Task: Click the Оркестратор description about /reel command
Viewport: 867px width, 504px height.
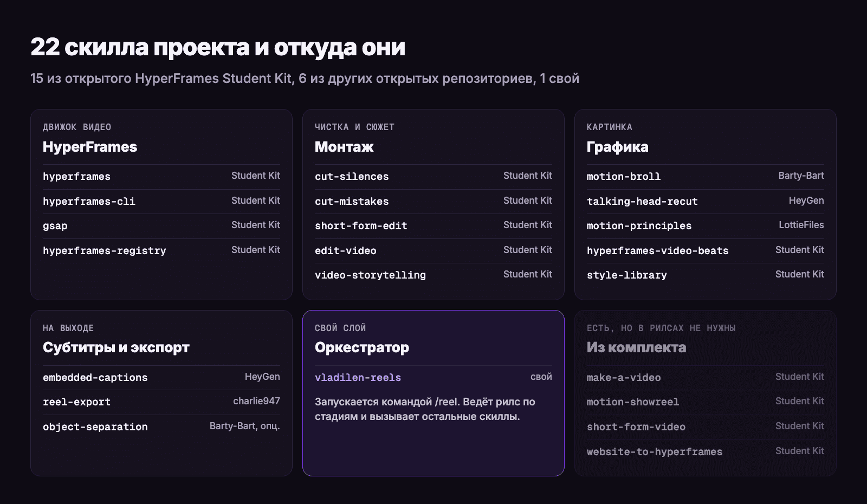Action: 425,409
